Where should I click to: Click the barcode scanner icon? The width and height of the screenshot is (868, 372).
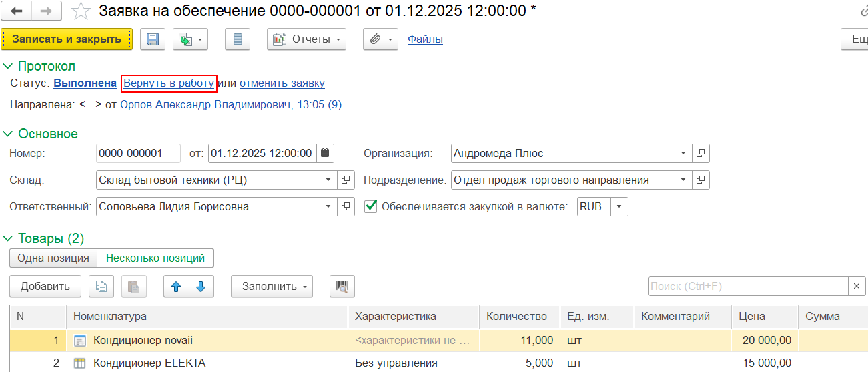click(342, 287)
